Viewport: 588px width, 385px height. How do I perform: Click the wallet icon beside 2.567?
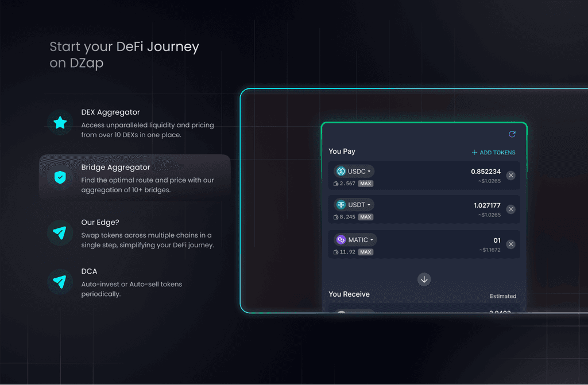click(335, 183)
